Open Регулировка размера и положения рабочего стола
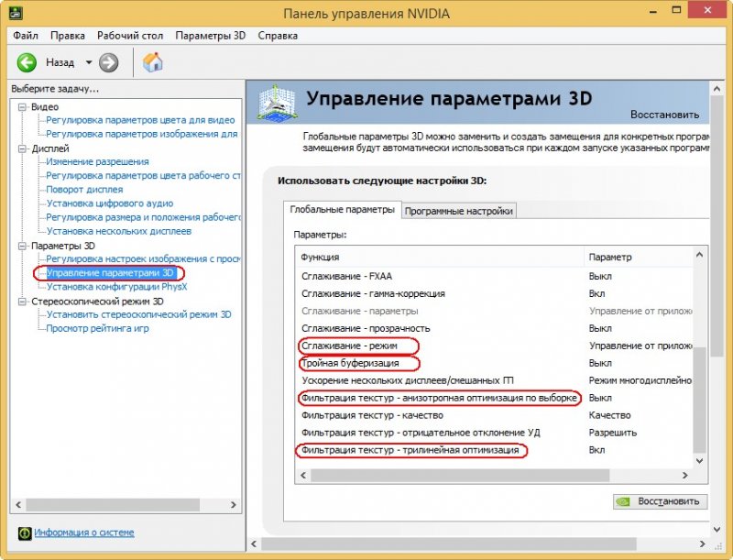Viewport: 733px width, 560px height. [x=143, y=217]
